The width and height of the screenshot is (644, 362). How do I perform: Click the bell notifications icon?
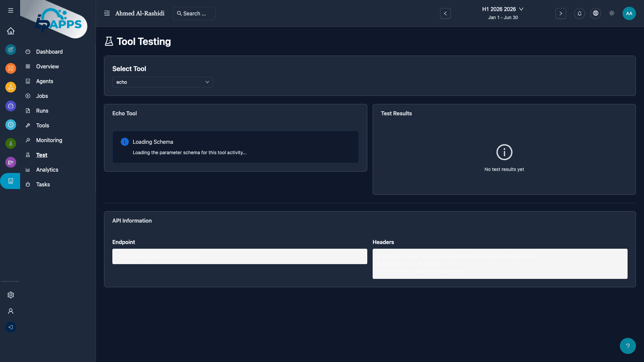579,13
